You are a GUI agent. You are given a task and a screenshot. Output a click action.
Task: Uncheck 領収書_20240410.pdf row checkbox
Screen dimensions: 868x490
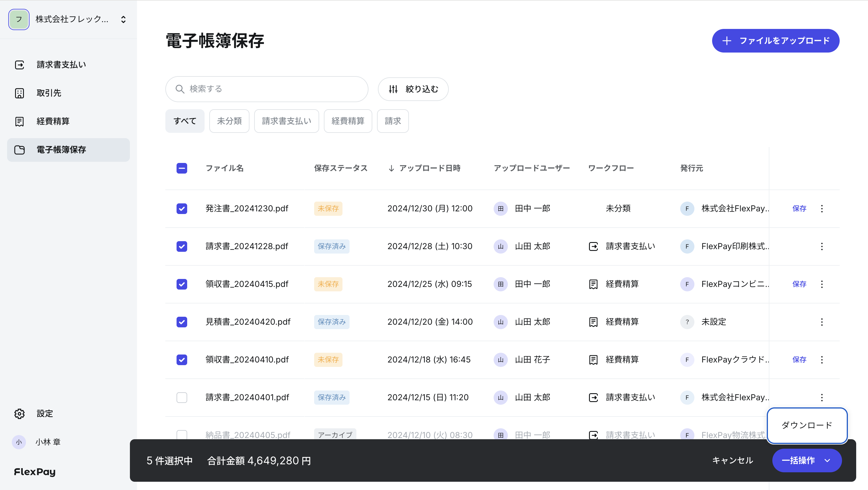(x=182, y=360)
